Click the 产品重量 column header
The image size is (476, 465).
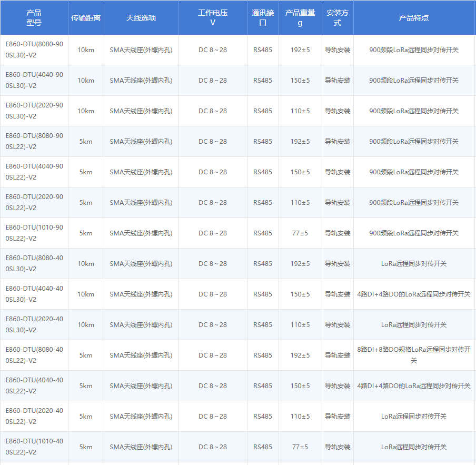[300, 17]
